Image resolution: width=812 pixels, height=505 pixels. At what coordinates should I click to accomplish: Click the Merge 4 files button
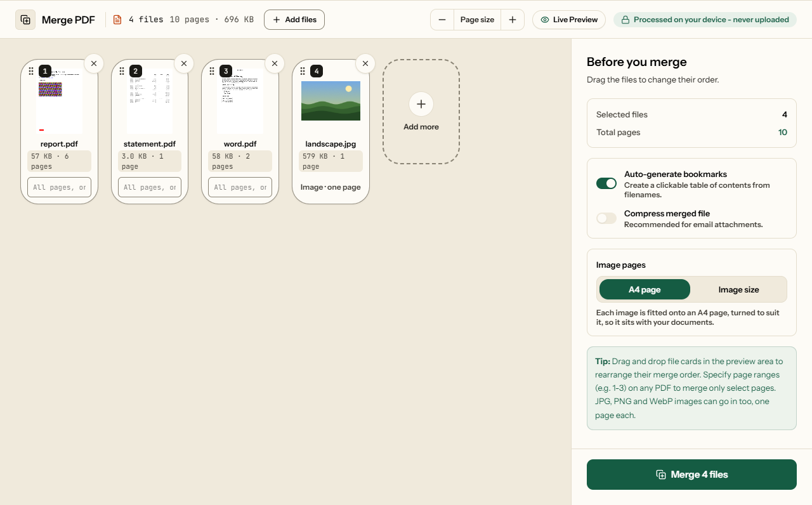[x=691, y=475]
